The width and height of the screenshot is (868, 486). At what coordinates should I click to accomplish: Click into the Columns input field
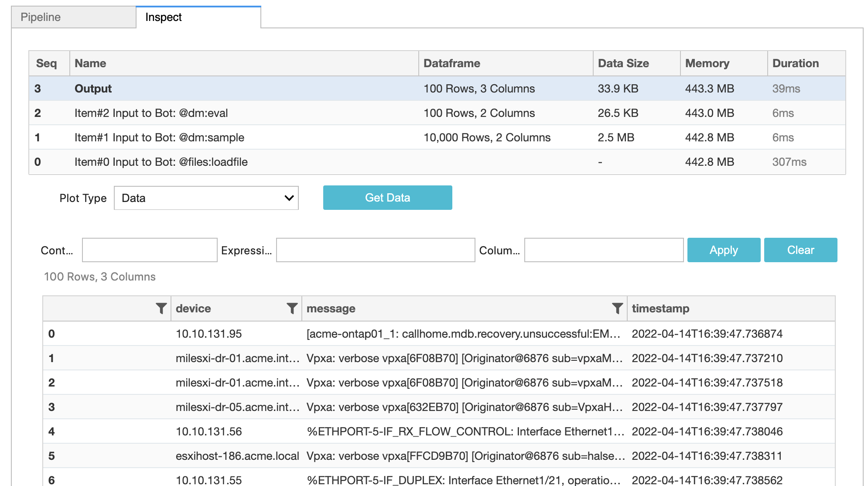tap(604, 250)
